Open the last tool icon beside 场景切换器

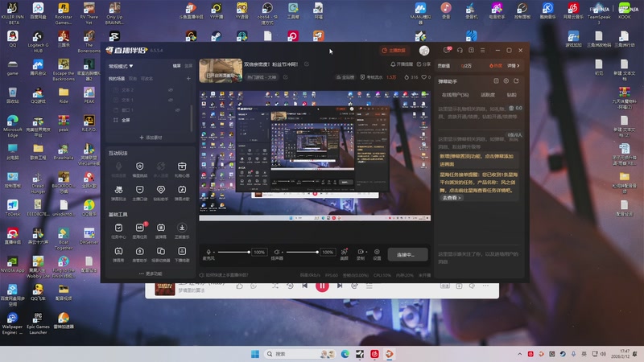182,251
